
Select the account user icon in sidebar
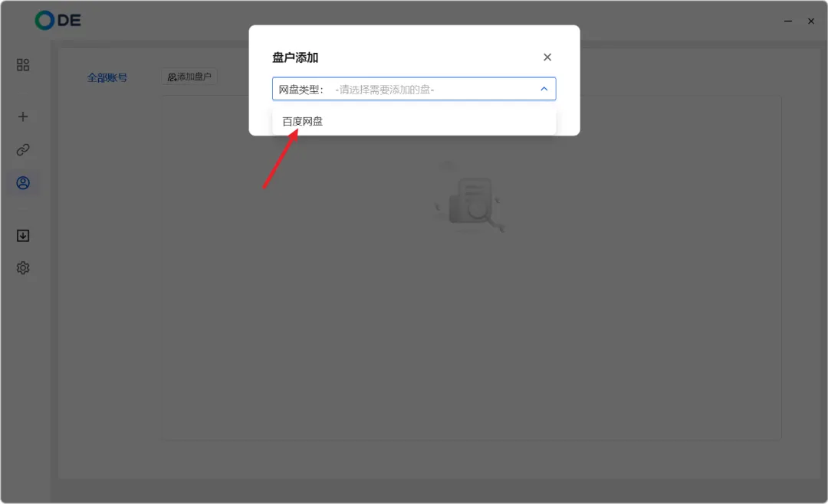[23, 183]
